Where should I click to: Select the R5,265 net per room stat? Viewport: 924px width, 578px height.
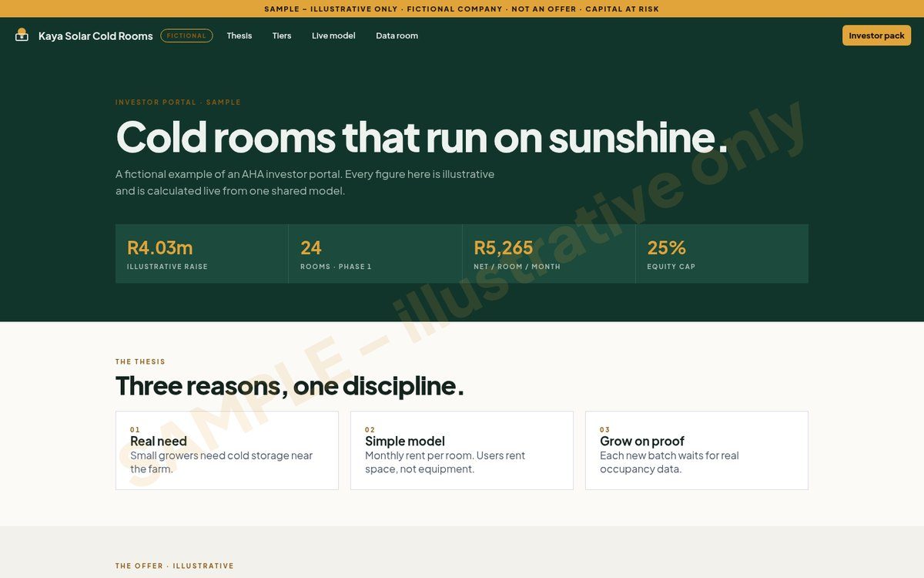click(549, 254)
